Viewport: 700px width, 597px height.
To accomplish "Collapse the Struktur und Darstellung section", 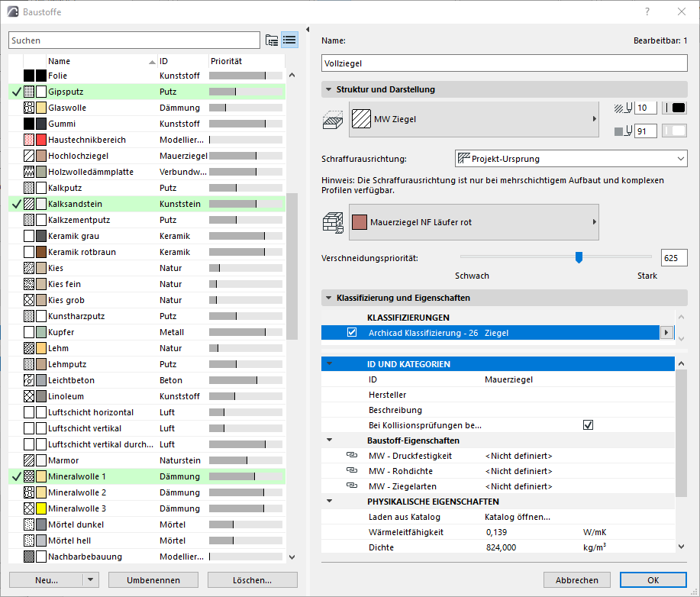I will 327,89.
